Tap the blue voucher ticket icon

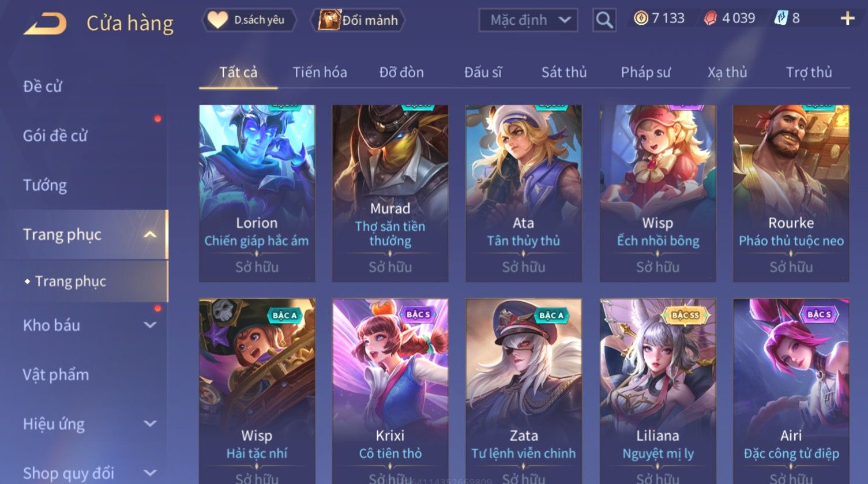click(780, 18)
